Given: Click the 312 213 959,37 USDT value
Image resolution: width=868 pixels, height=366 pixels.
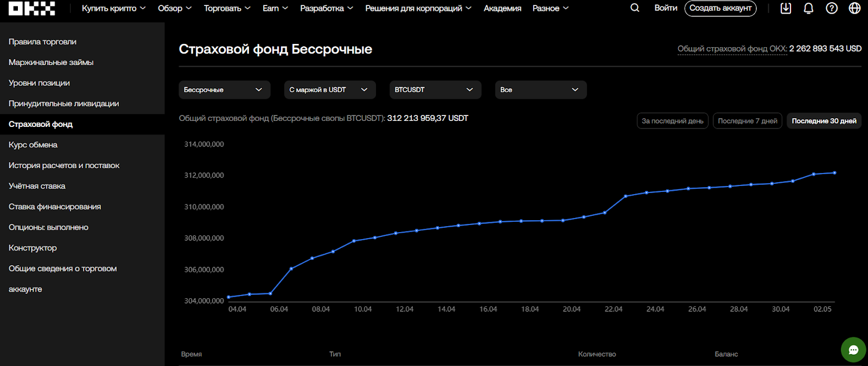Looking at the screenshot, I should 427,118.
